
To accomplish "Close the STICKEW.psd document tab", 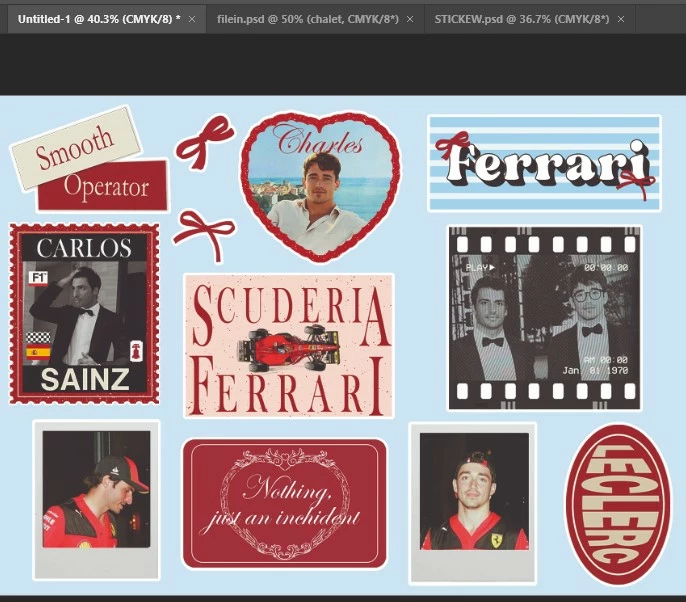I will point(621,19).
